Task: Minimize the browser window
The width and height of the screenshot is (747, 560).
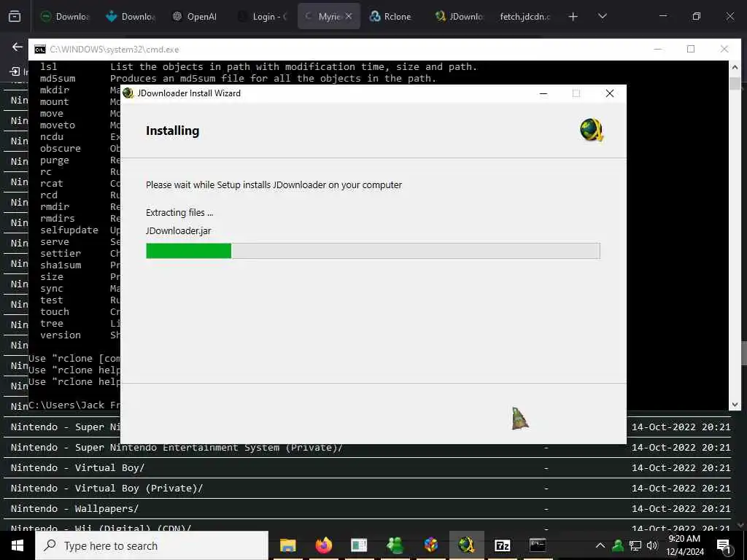Action: pos(662,16)
